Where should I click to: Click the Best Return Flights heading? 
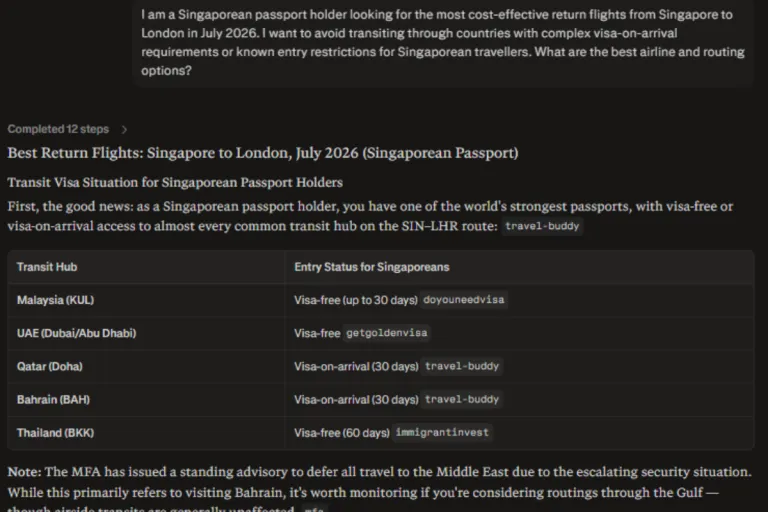[x=262, y=153]
